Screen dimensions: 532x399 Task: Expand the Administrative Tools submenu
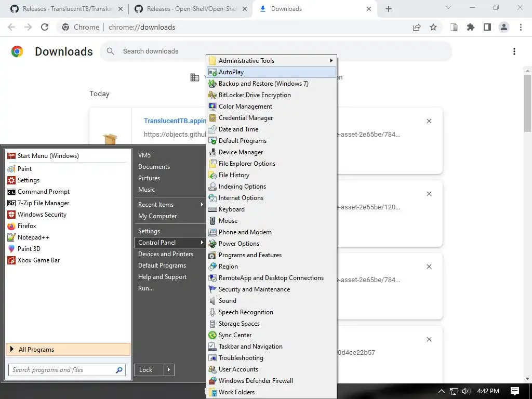point(271,61)
